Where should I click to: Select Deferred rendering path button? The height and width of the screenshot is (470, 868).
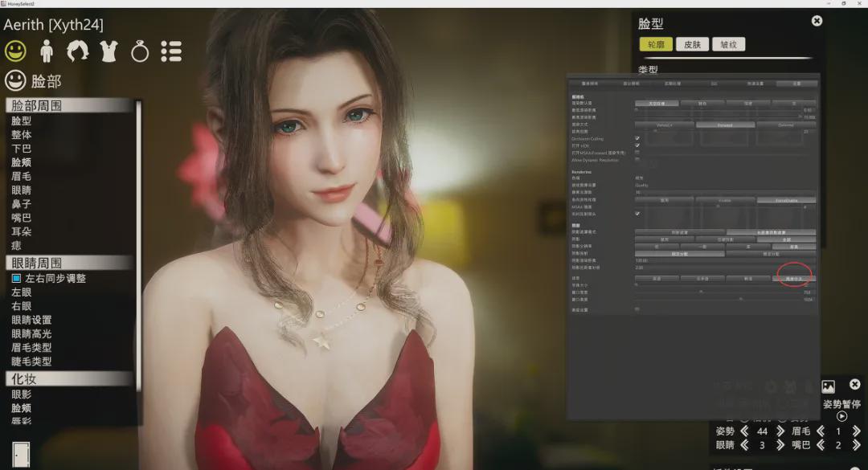tap(785, 125)
